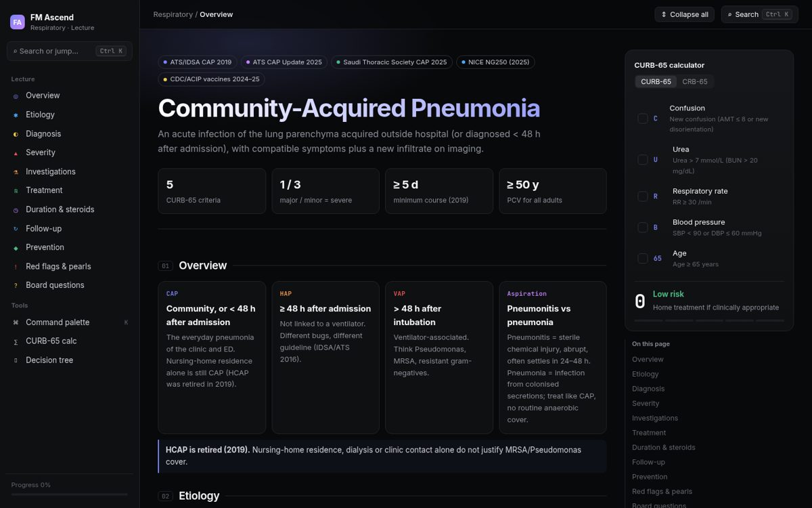The image size is (812, 508).
Task: Go to Severity using its triangle icon
Action: 16,153
